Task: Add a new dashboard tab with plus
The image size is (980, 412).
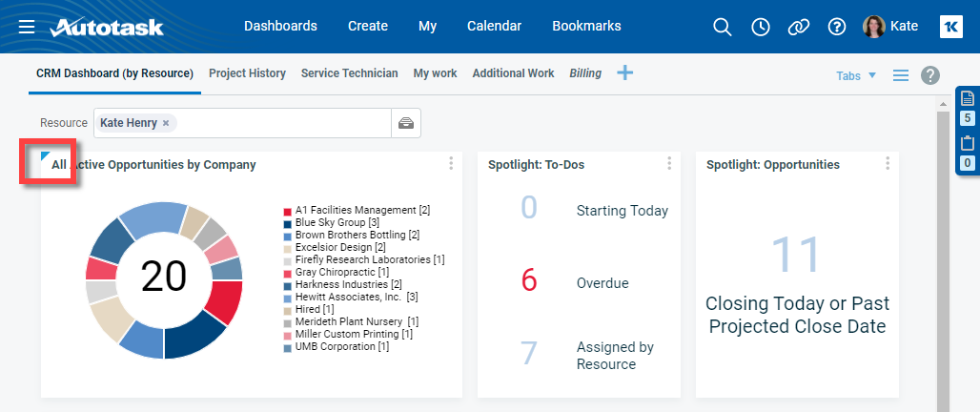Action: click(625, 72)
